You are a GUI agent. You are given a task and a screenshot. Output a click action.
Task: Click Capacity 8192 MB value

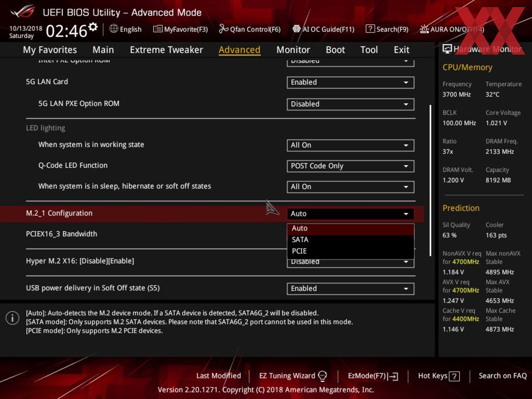point(498,180)
